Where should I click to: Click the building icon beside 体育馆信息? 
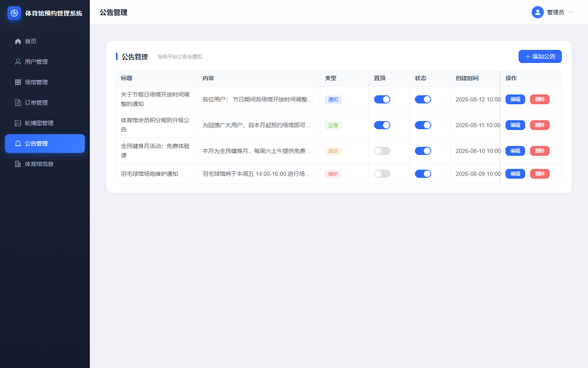18,164
